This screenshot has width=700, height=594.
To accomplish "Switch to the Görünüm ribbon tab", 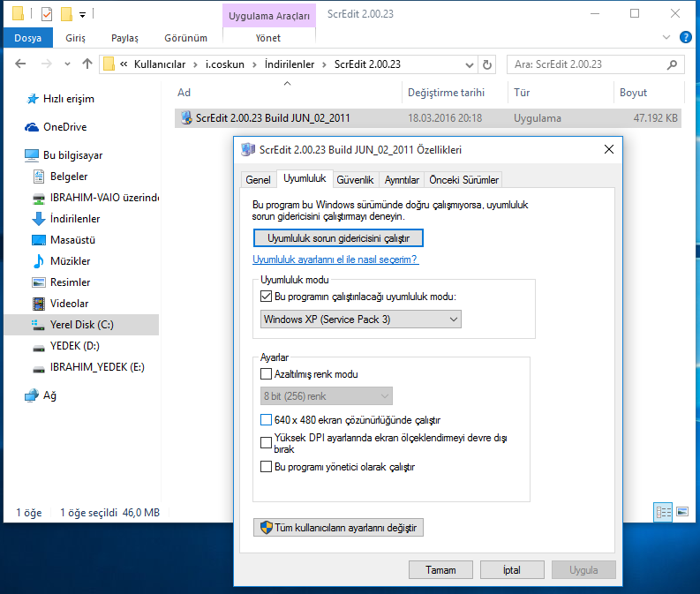I will [x=185, y=38].
